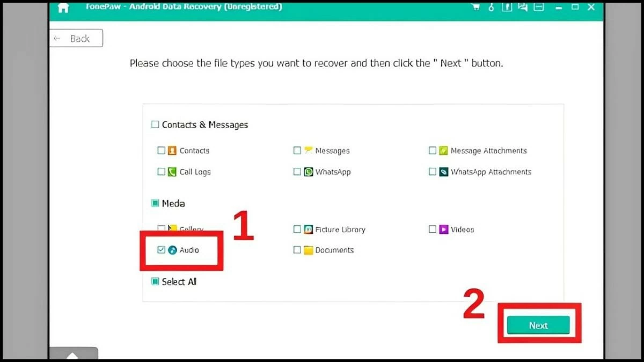Check the Contacts & Messages group checkbox

click(x=155, y=124)
